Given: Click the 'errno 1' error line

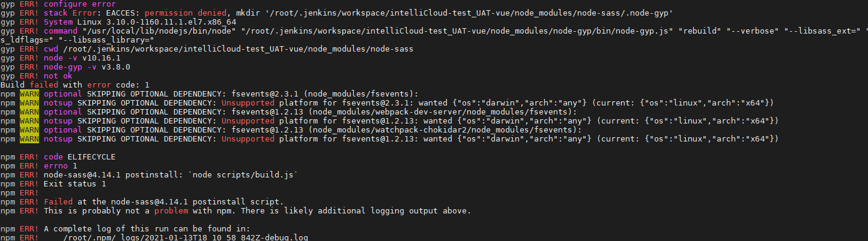Looking at the screenshot, I should (x=60, y=166).
